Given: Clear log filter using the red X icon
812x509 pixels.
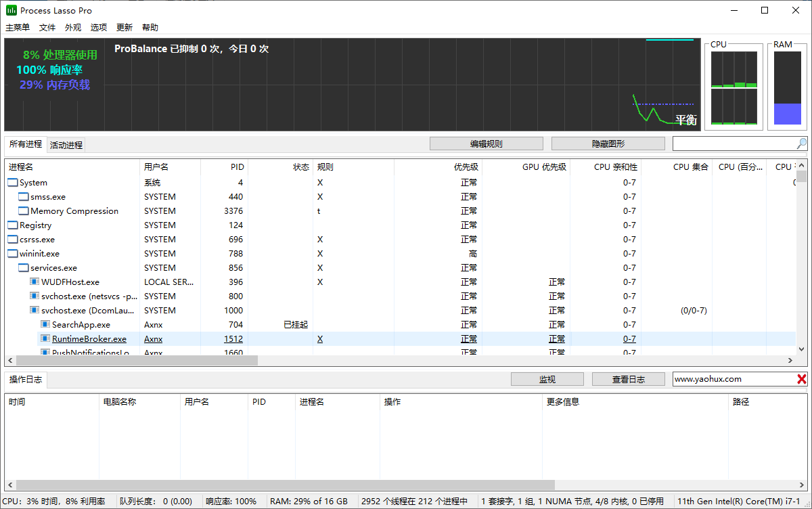Looking at the screenshot, I should click(x=803, y=379).
